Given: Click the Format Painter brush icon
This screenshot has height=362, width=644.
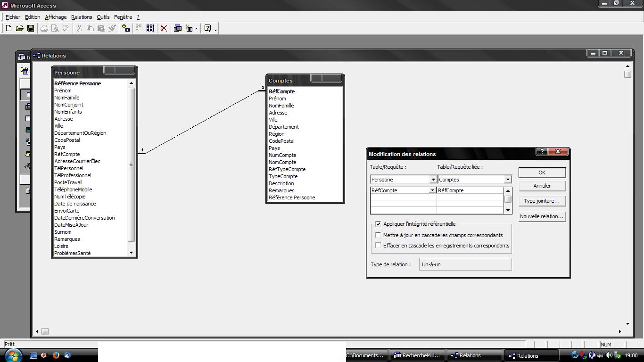Looking at the screenshot, I should (112, 28).
